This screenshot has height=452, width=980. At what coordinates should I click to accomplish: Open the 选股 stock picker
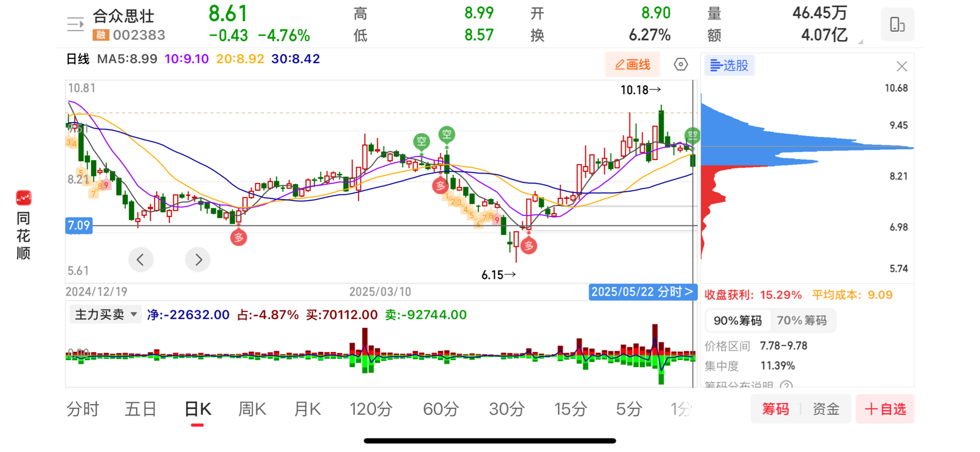[729, 65]
